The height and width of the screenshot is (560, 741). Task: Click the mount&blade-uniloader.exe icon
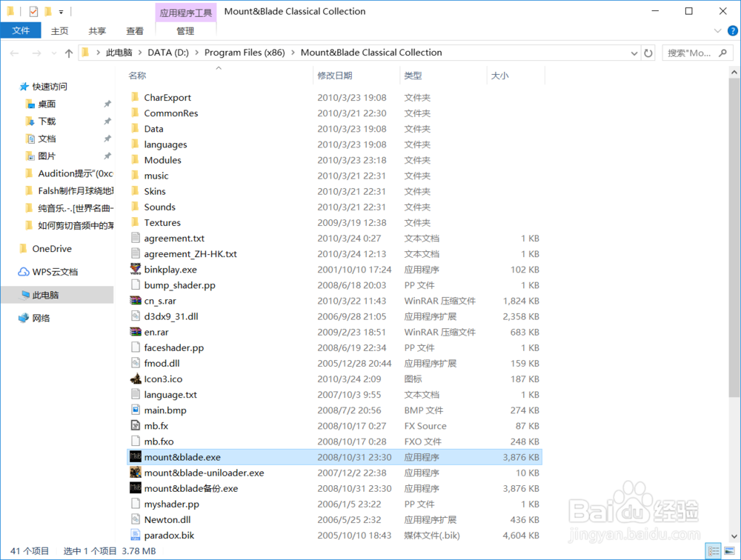point(136,472)
